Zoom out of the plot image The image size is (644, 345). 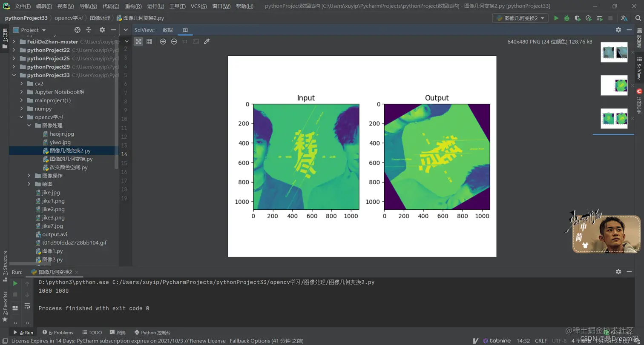[174, 41]
